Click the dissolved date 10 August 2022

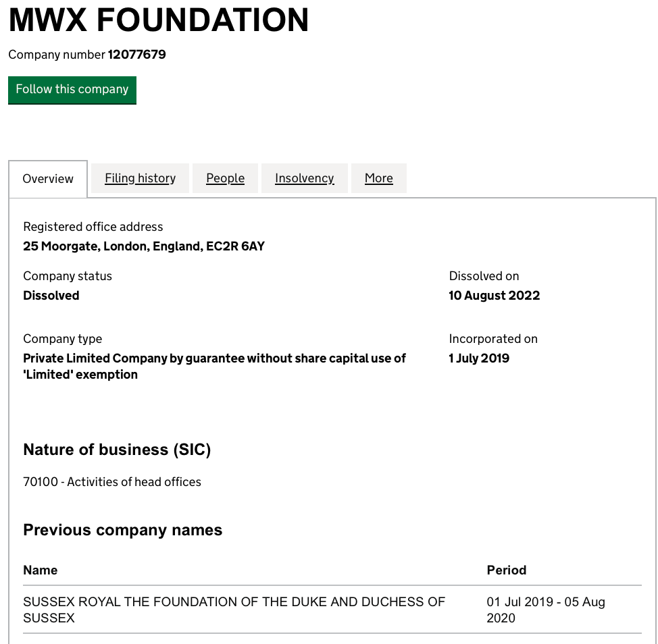(495, 296)
